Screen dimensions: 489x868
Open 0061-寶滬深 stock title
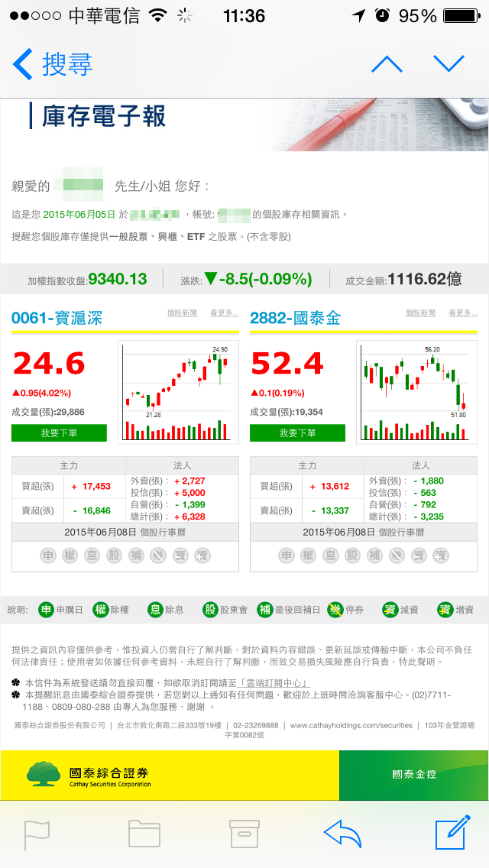tap(57, 318)
